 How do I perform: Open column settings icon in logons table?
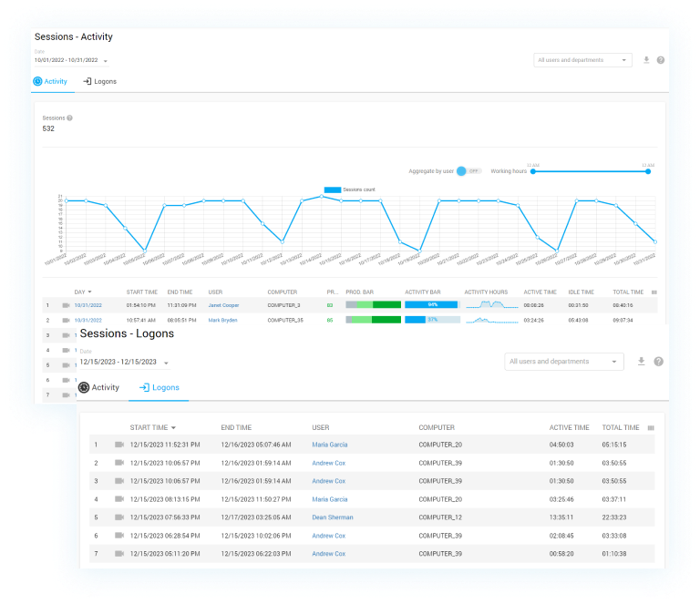650,427
